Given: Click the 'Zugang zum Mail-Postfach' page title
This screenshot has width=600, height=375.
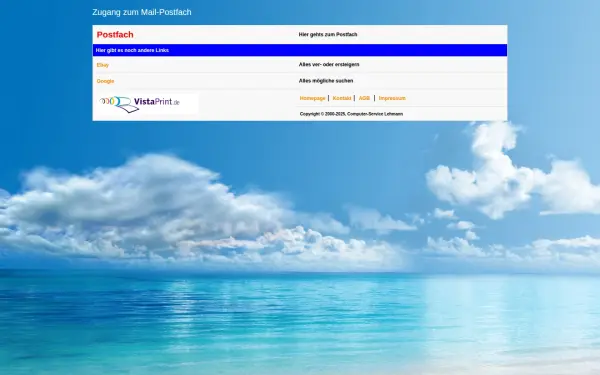Looking at the screenshot, I should [142, 12].
